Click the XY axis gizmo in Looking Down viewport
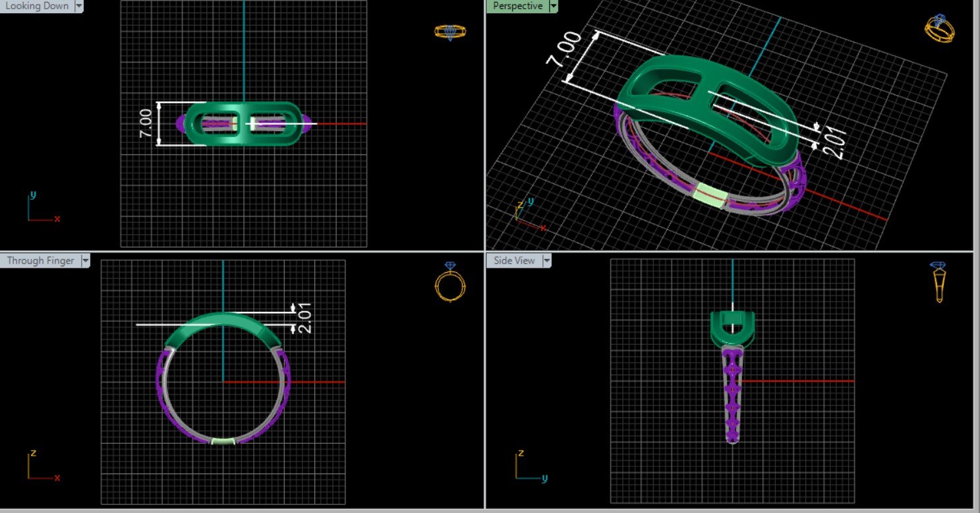 [42, 208]
